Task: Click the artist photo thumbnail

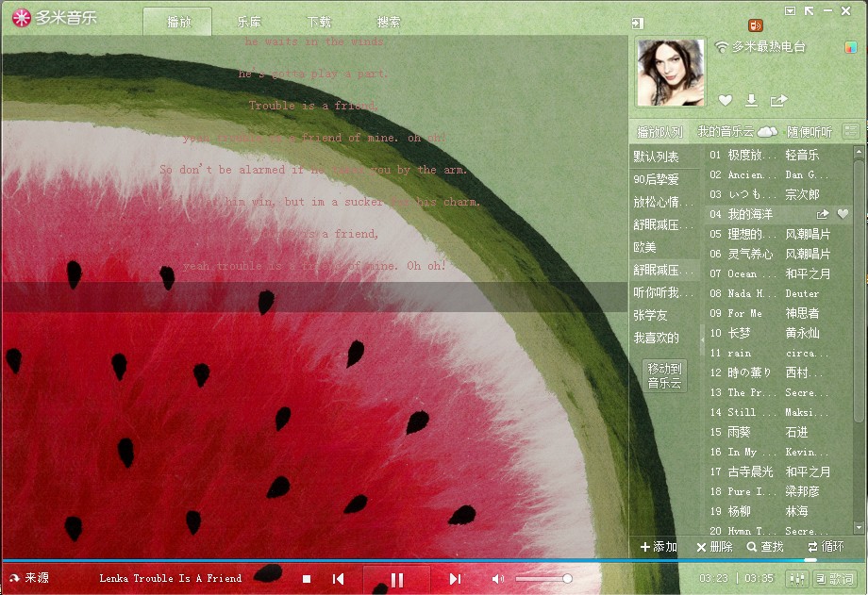Action: (671, 72)
